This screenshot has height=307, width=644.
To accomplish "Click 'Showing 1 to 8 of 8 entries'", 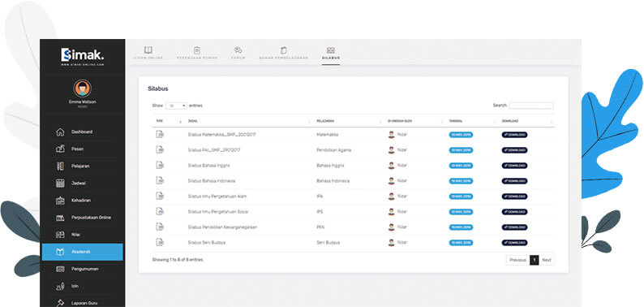I will click(x=178, y=260).
